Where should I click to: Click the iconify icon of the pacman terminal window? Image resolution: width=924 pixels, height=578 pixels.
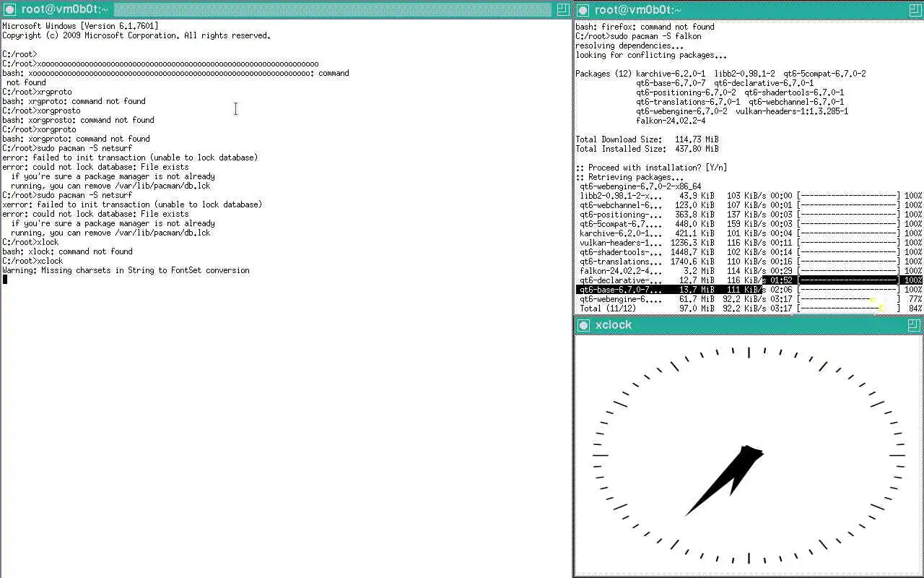583,9
